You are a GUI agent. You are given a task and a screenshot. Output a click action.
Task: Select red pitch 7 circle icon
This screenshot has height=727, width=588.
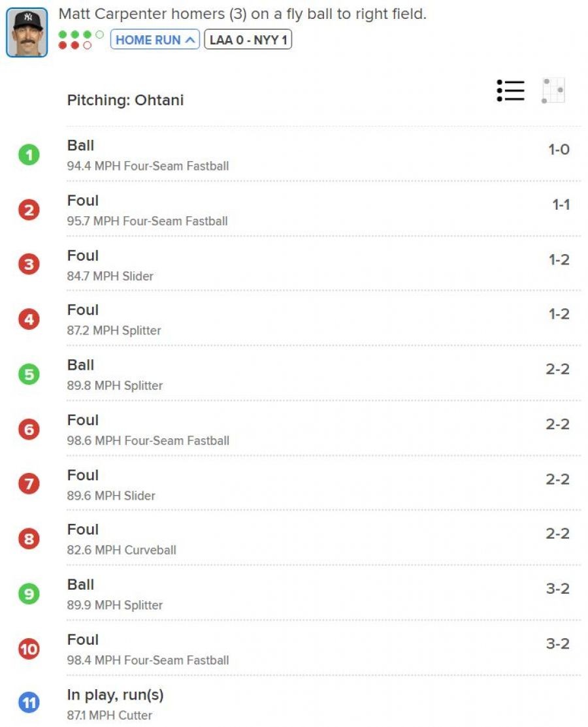point(29,484)
